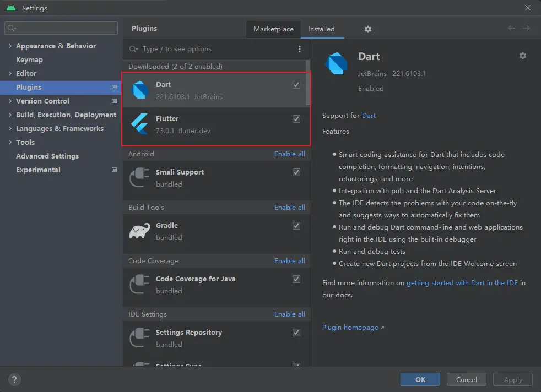Click the help question mark button
This screenshot has height=392, width=541.
click(x=15, y=379)
